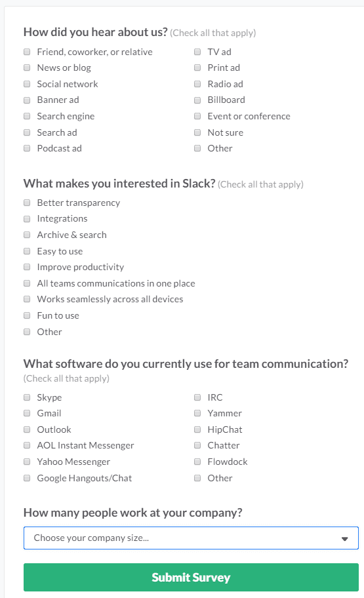This screenshot has height=598, width=364.
Task: Check the Podcast ad option
Action: (27, 148)
